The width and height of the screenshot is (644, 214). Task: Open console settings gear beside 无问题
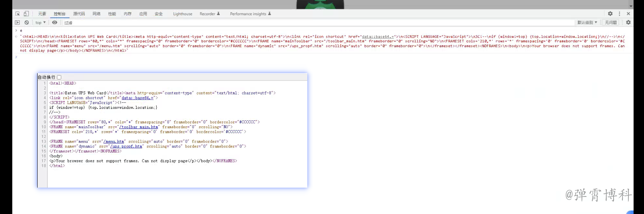pos(628,22)
